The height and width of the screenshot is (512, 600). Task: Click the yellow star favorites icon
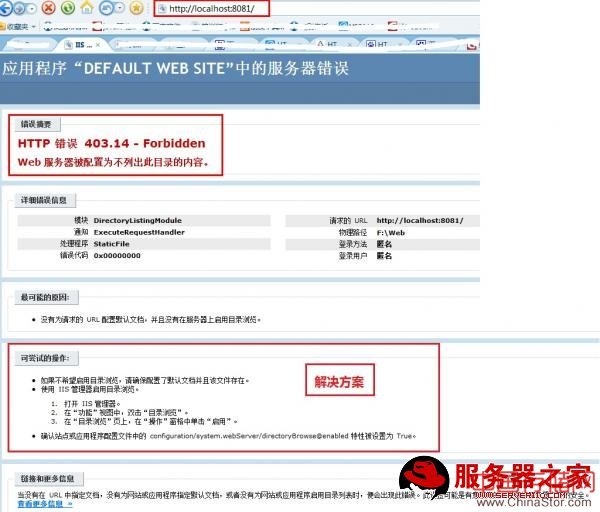[x=136, y=8]
